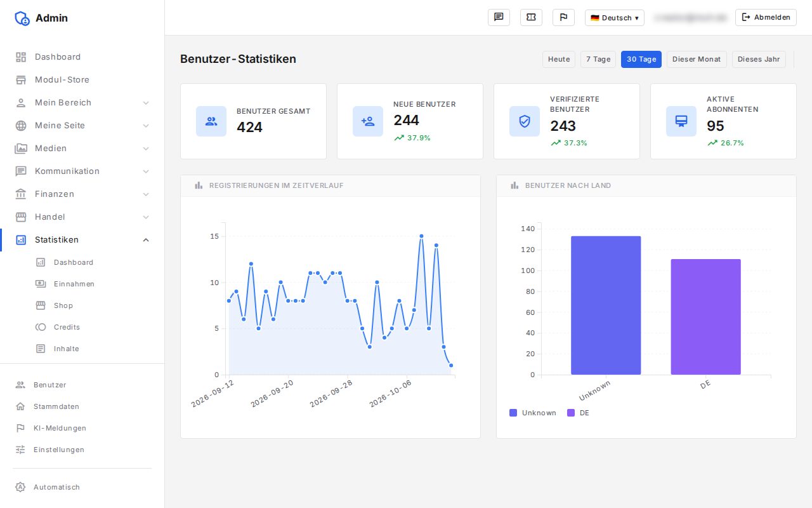Expand the Kommunikation submenu chevron
This screenshot has height=508, width=812.
click(x=146, y=171)
